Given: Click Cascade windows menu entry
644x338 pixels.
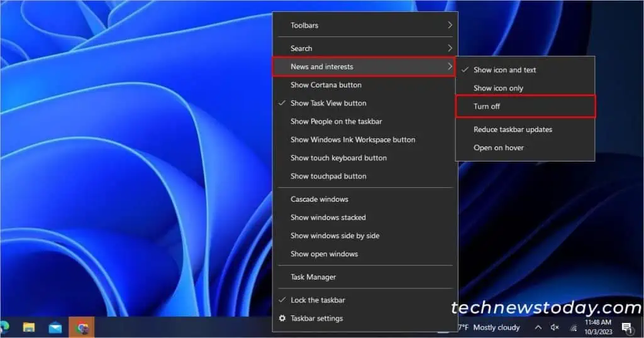Looking at the screenshot, I should coord(319,199).
